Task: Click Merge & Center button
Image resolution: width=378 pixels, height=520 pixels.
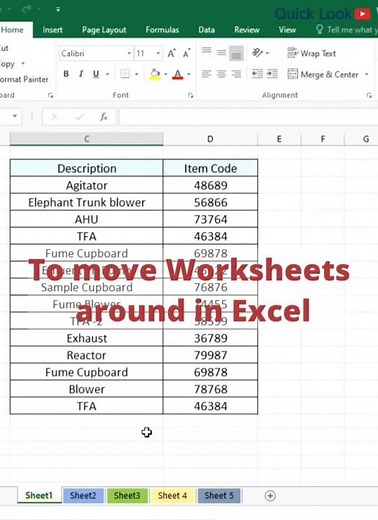Action: tap(323, 74)
